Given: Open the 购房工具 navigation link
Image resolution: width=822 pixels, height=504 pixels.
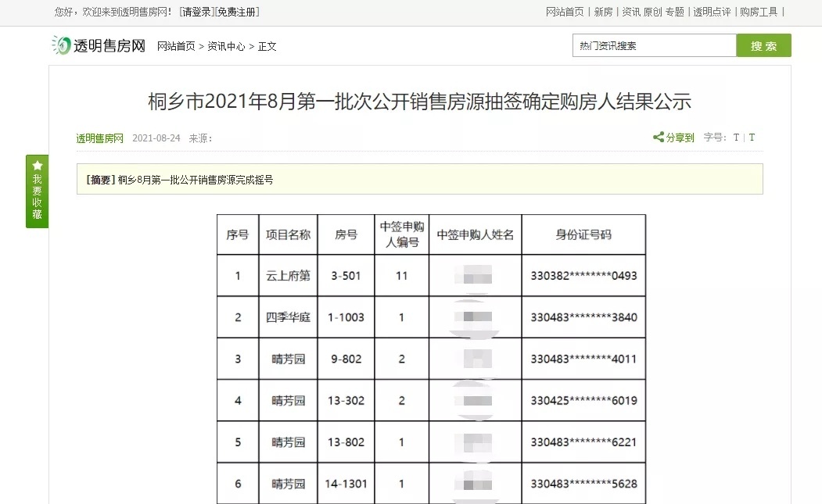Looking at the screenshot, I should tap(759, 12).
